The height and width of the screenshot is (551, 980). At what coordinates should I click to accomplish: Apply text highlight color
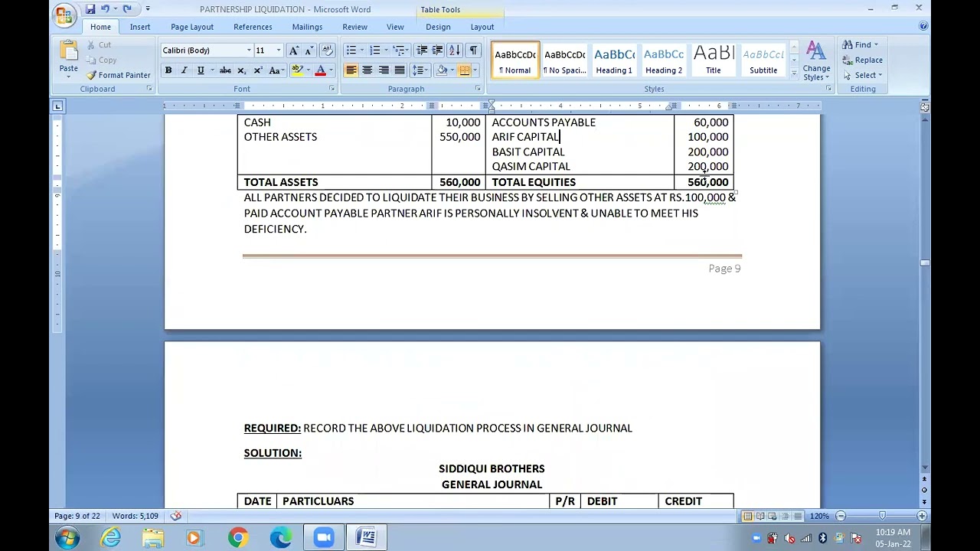pos(296,70)
